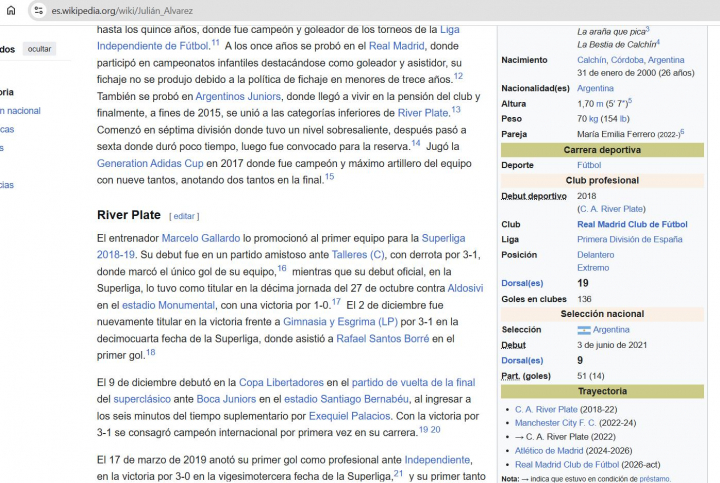Click the ocultar sidebar button
The width and height of the screenshot is (720, 483).
pyautogui.click(x=39, y=49)
